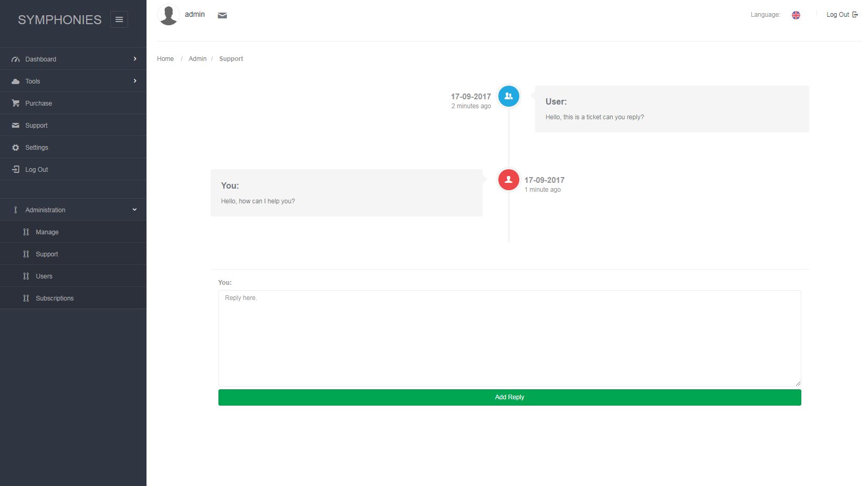Click the SYMPHONIES logo title
This screenshot has height=486, width=868.
coord(60,20)
